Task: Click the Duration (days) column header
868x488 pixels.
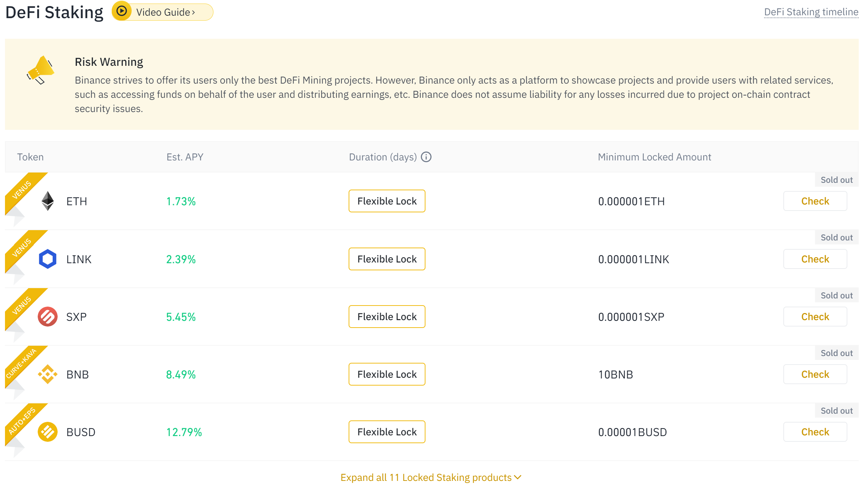Action: (383, 157)
